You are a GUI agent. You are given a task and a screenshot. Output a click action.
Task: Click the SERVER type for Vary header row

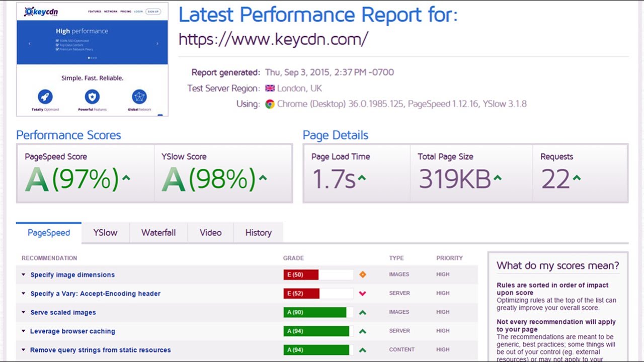pyautogui.click(x=399, y=293)
